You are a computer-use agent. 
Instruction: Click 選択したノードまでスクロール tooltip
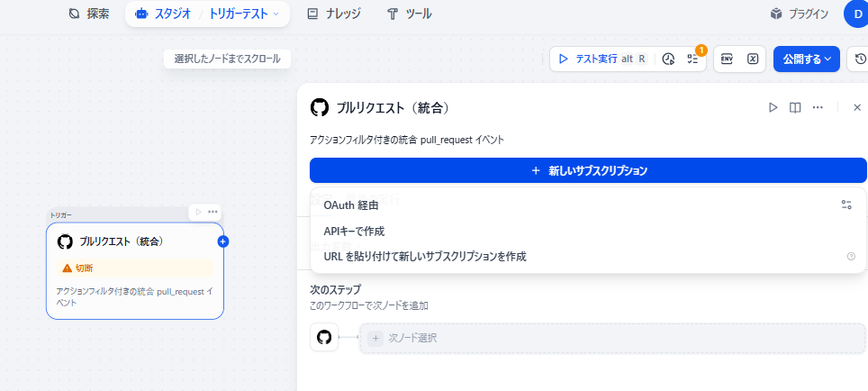[227, 59]
